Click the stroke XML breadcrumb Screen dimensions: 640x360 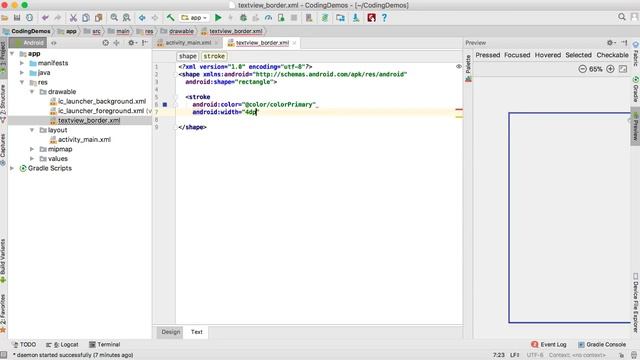214,56
